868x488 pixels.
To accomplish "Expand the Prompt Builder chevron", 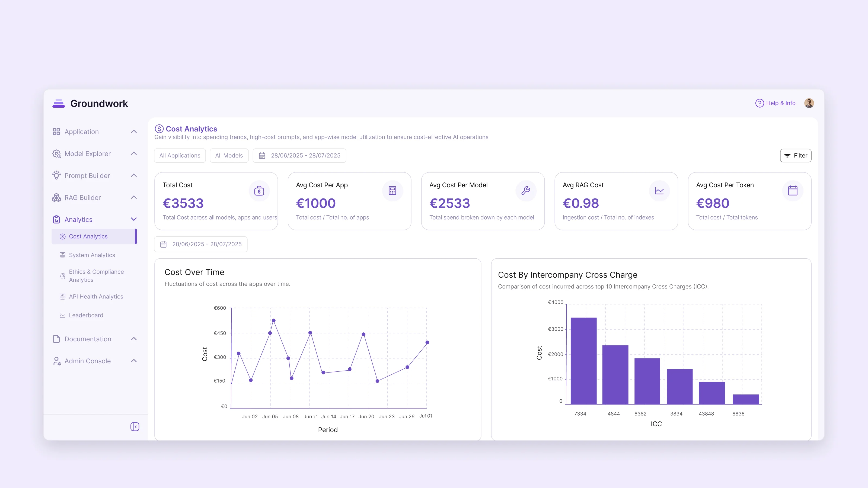I will (134, 175).
